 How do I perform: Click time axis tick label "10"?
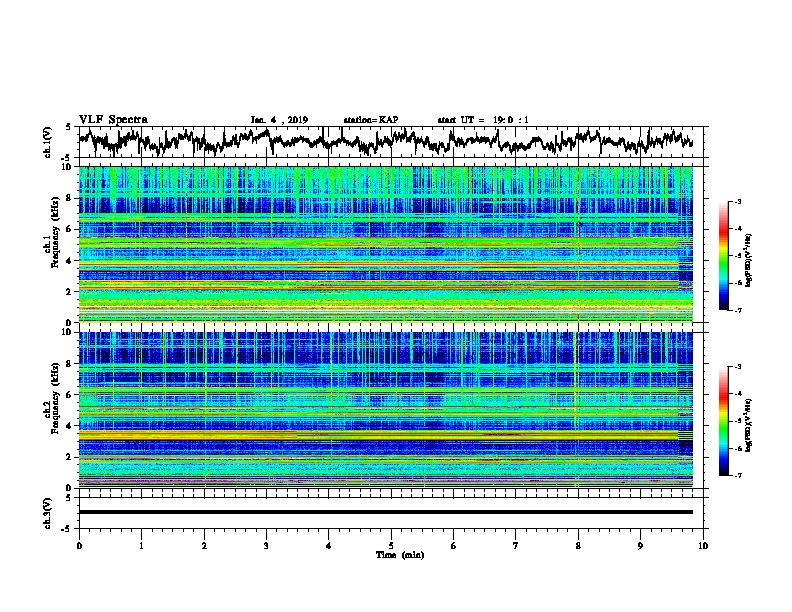click(x=703, y=546)
